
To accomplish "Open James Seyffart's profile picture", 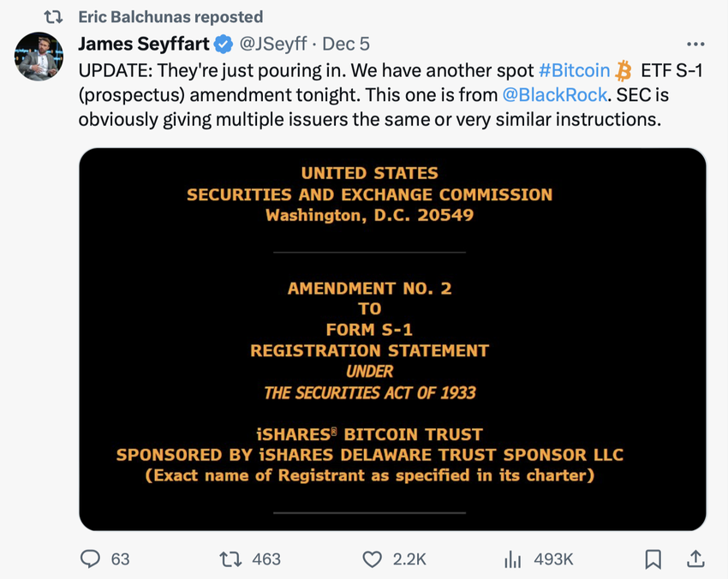I will 39,57.
